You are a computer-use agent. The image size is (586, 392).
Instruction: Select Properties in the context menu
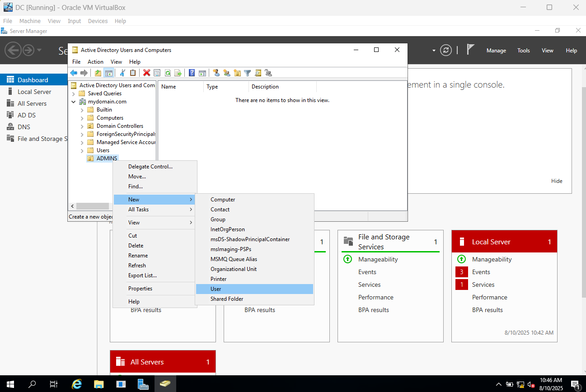155,289
